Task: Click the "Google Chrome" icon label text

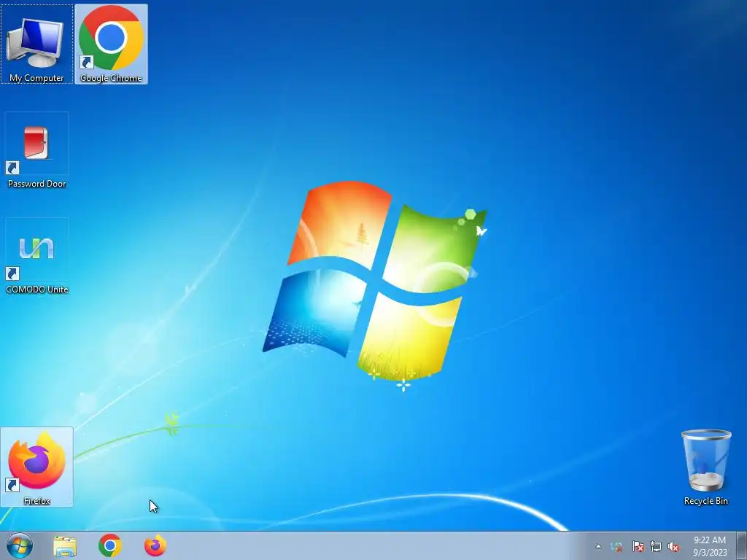Action: (x=111, y=78)
